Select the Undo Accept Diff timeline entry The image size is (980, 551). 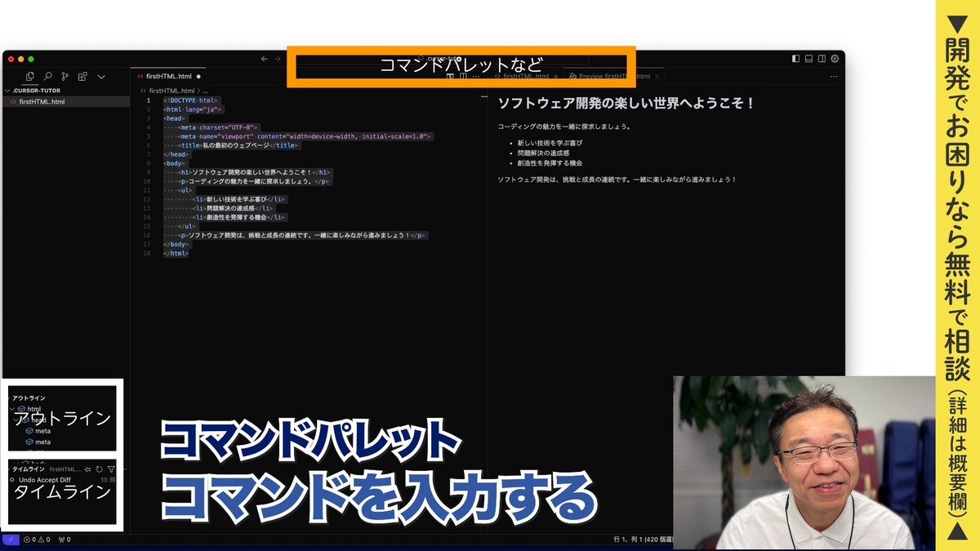(x=61, y=480)
